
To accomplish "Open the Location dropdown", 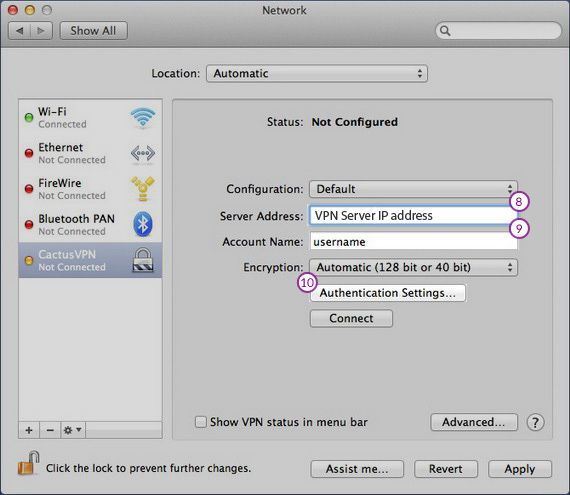I will 317,73.
